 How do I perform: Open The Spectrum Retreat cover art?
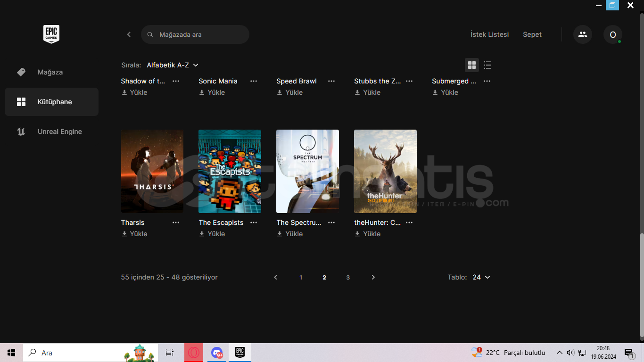point(307,171)
